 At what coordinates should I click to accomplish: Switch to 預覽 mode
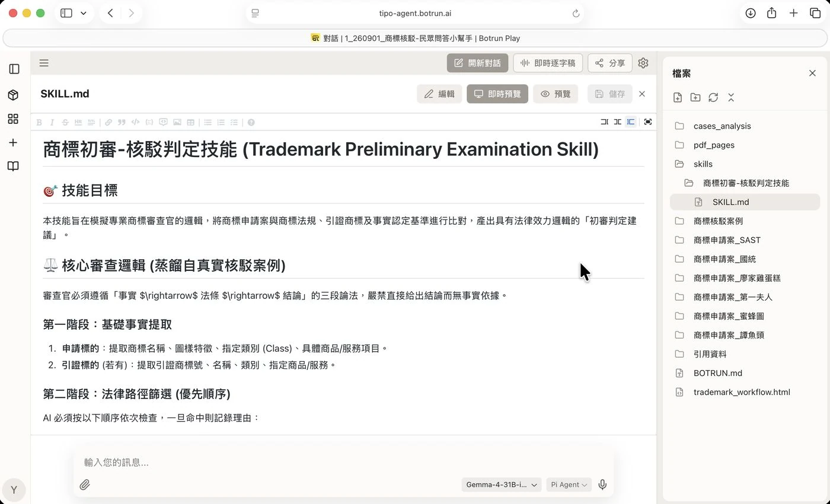click(x=556, y=94)
